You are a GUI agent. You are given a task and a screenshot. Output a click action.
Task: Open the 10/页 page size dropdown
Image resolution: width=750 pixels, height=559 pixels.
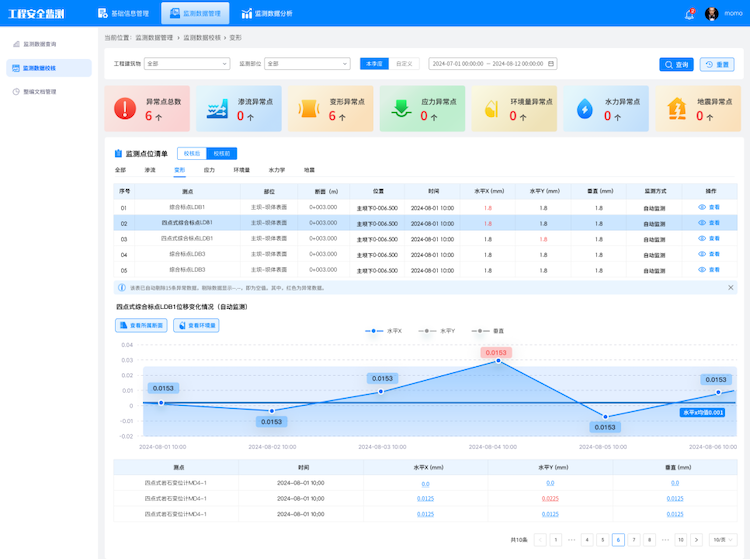(723, 539)
